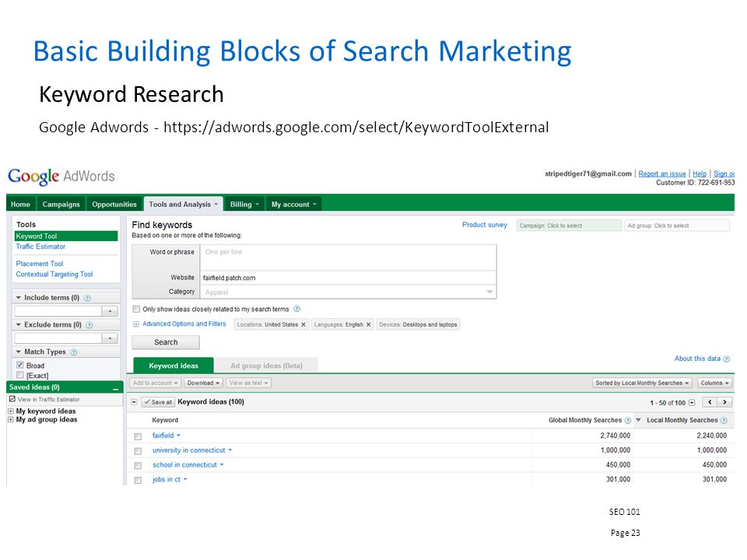
Task: Click help icon next to search terms option
Action: tap(296, 309)
